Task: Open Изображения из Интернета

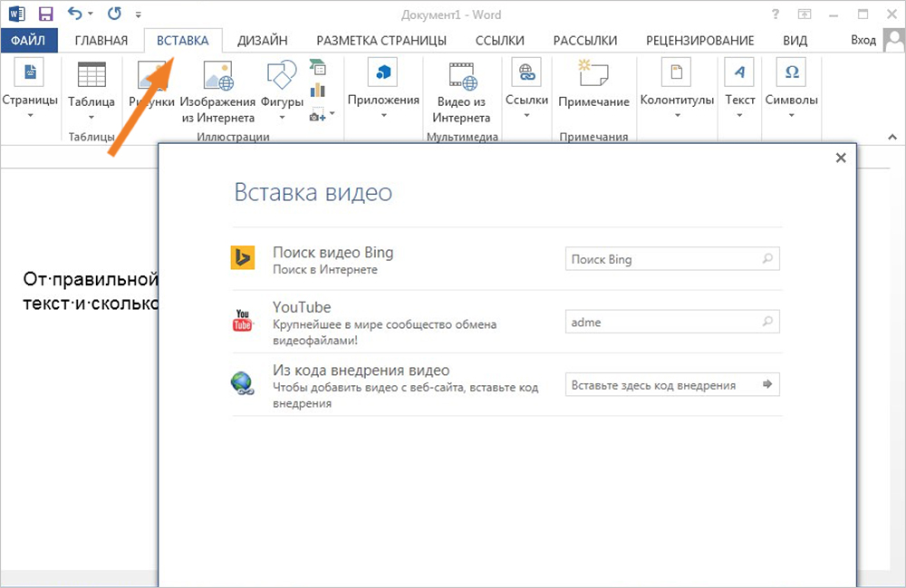Action: 217,92
